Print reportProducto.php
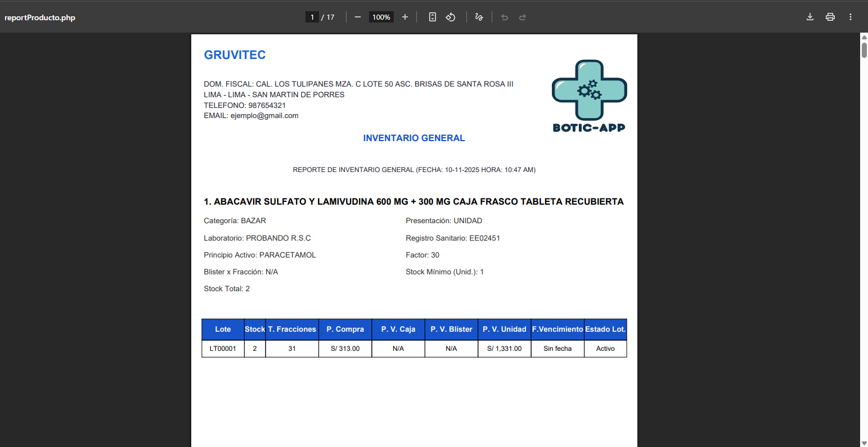 click(830, 17)
